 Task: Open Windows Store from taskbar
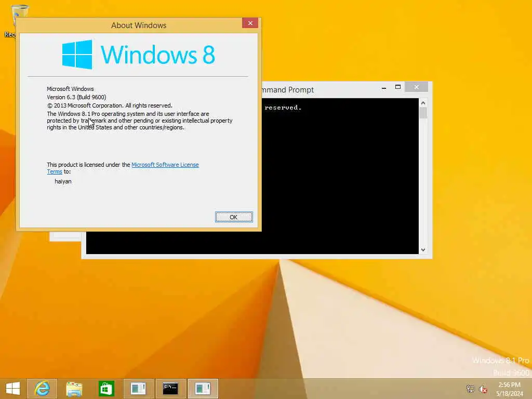106,389
